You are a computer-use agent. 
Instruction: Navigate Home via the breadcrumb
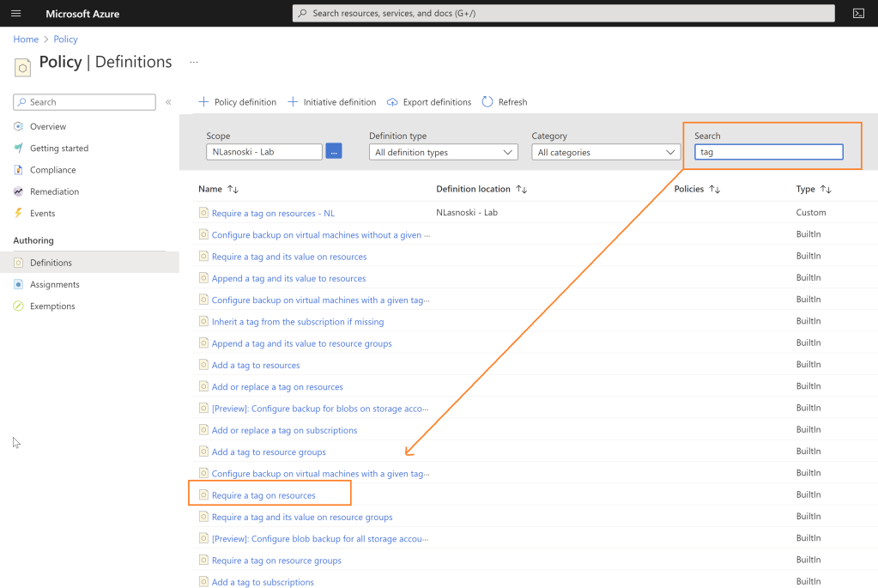pos(26,39)
